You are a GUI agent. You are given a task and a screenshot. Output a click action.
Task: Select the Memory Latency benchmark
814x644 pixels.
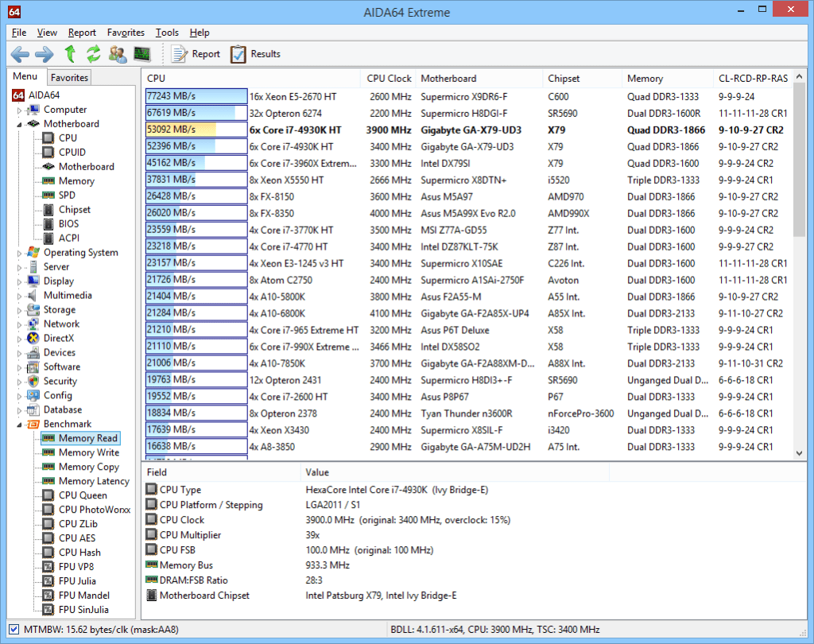94,481
